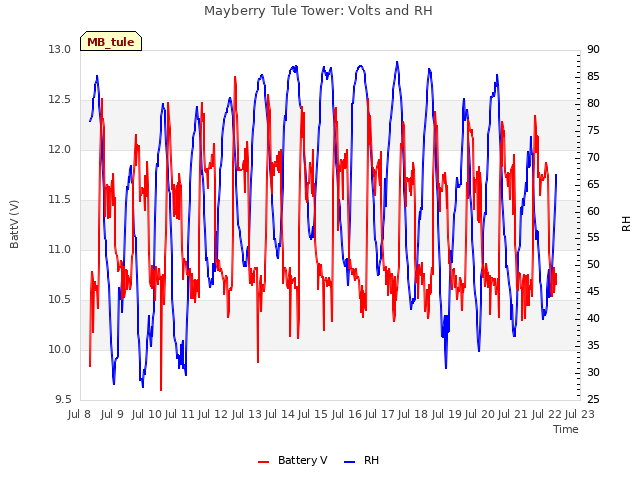
Task: Click the 40 RH axis value
Action: pos(593,318)
